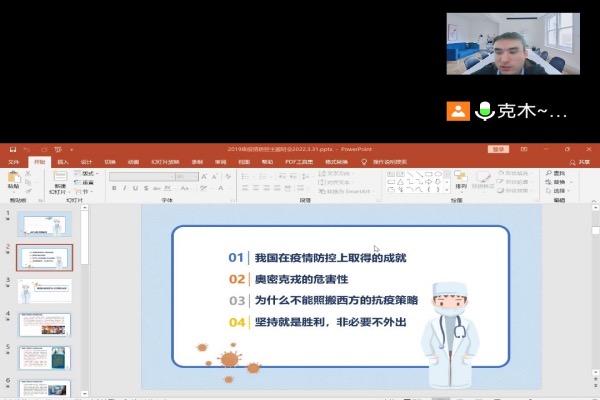Switch to the Design (设计) tab
Screen dimensions: 600x400
click(x=86, y=161)
